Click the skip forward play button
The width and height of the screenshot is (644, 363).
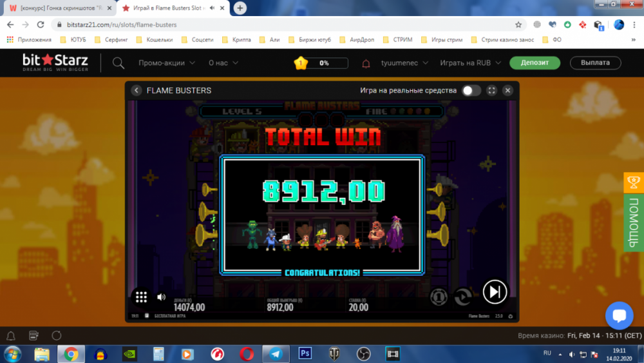(x=495, y=292)
